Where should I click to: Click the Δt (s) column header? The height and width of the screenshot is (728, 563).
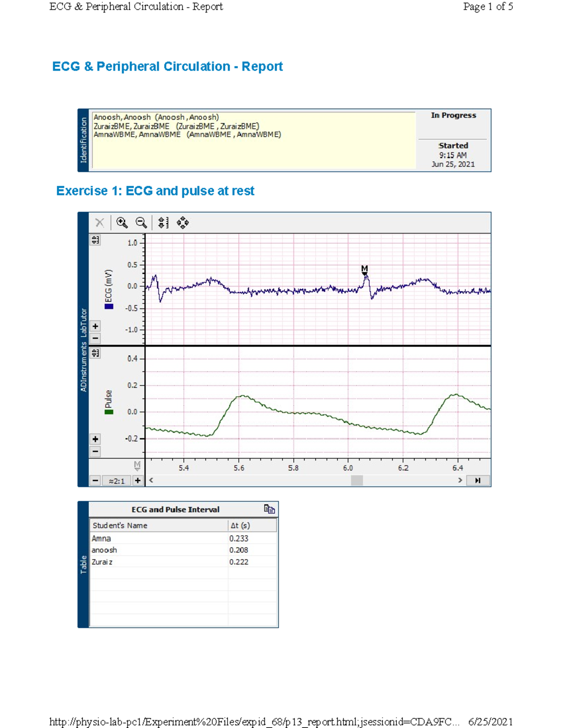click(252, 525)
